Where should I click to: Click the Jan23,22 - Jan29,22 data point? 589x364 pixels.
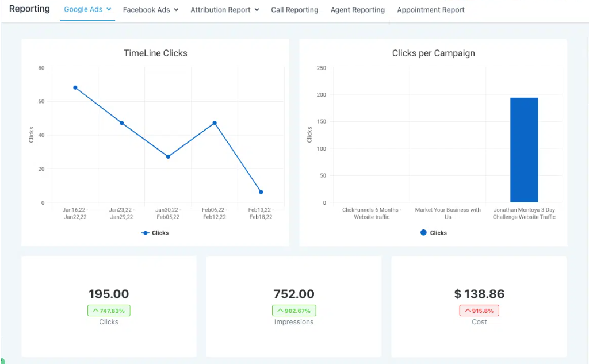122,123
